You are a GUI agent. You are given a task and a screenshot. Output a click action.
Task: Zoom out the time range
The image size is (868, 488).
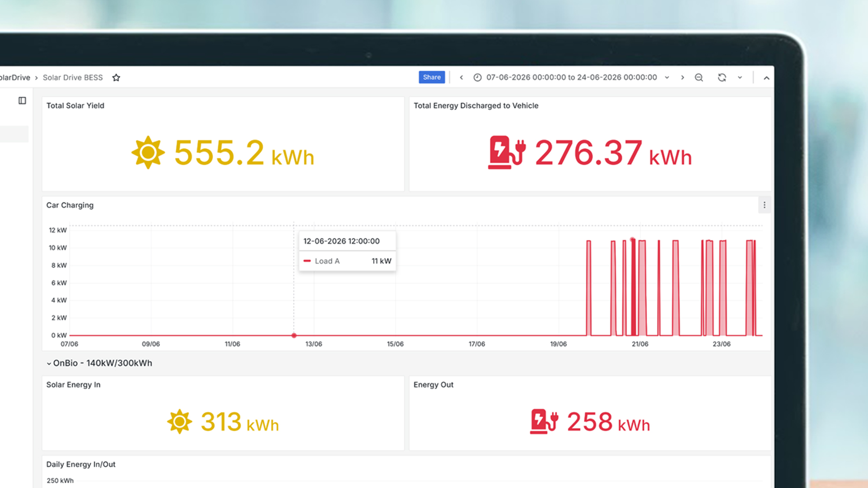(x=699, y=78)
